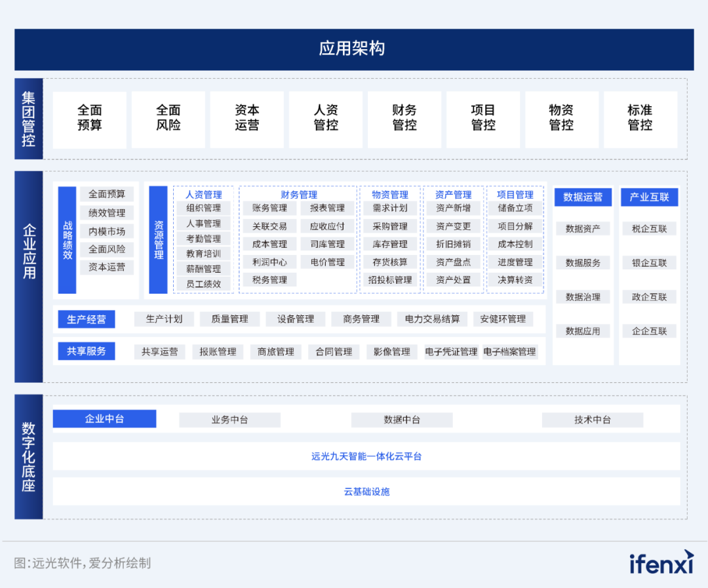This screenshot has height=588, width=708.
Task: Click the 共享服务 label
Action: coord(86,351)
